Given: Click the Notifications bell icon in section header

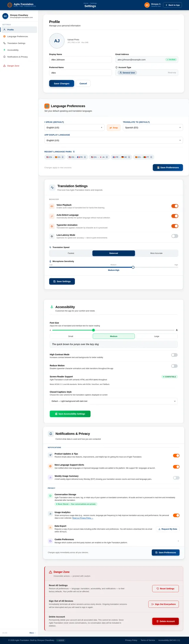Looking at the screenshot, I should click(x=51, y=434).
